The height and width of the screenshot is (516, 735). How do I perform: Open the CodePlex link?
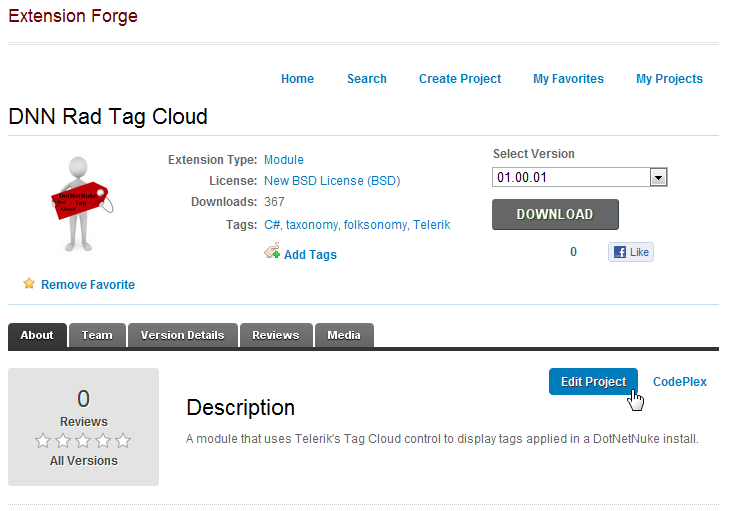[x=680, y=381]
